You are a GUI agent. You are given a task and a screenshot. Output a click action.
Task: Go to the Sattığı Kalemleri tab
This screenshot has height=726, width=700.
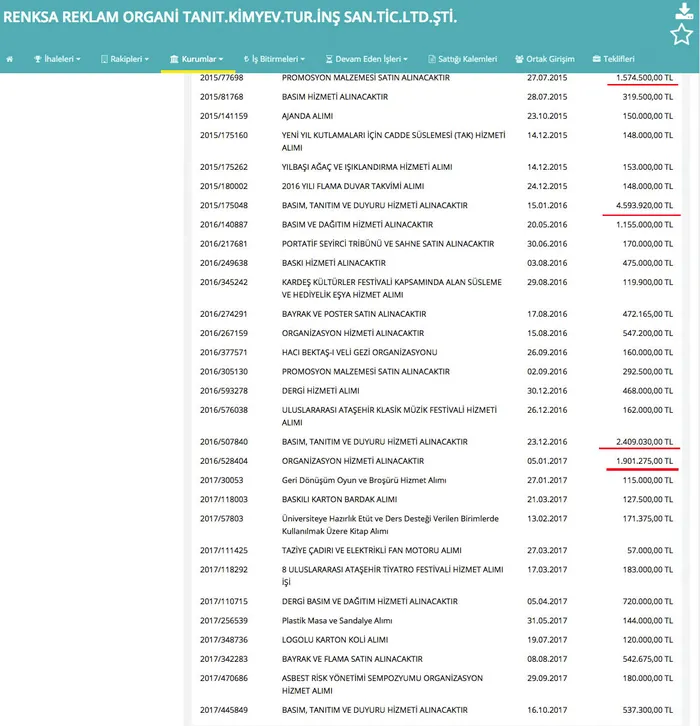coord(459,59)
